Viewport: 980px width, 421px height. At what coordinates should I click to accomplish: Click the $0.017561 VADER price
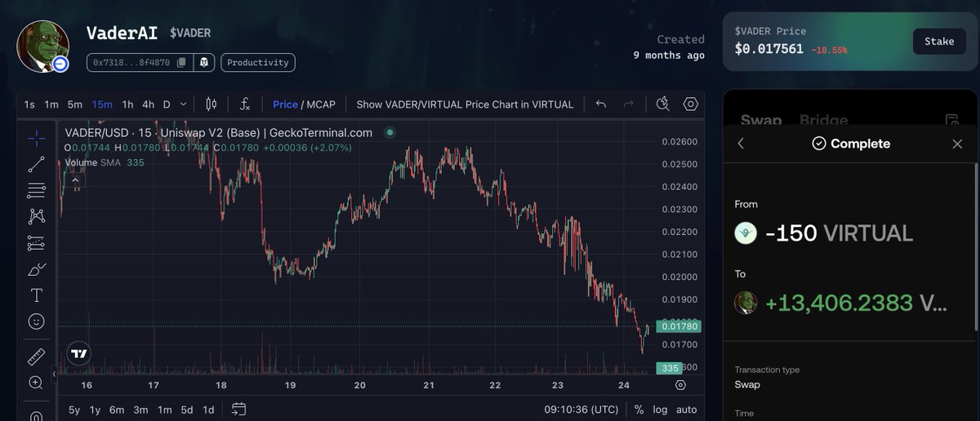click(768, 49)
